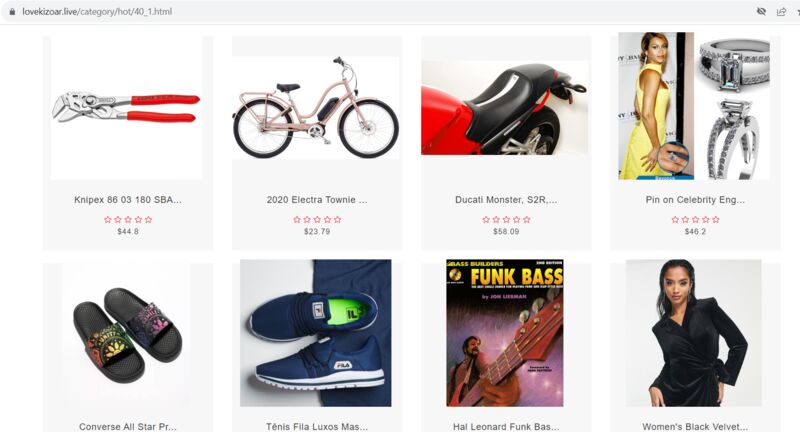
Task: Open the Converse slide sandals image
Action: coord(127,334)
